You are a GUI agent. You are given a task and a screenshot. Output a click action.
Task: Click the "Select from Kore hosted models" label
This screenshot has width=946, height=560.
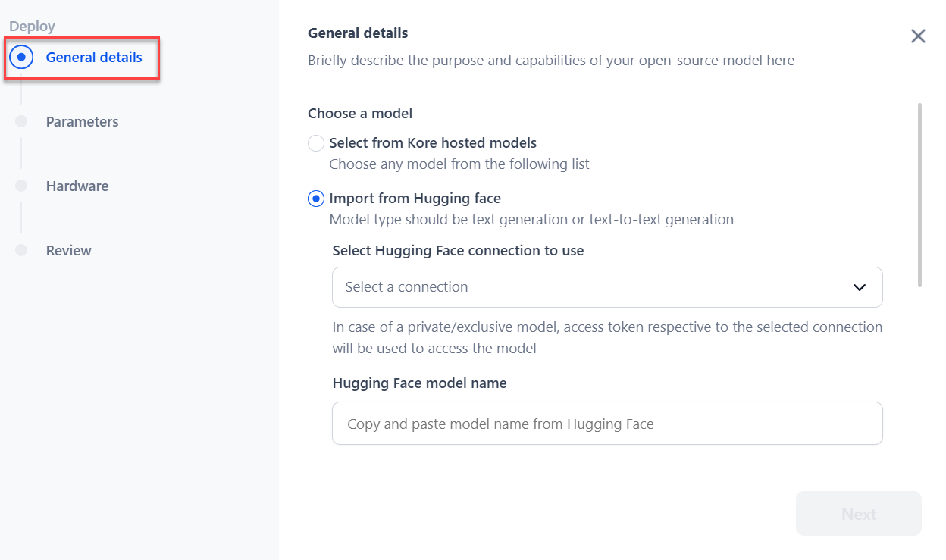click(x=433, y=142)
